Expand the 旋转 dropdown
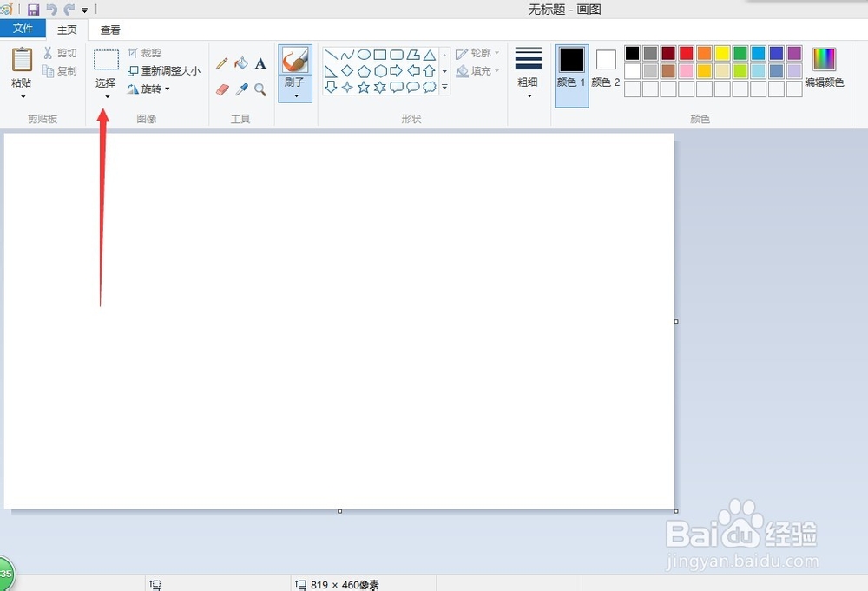Viewport: 868px width, 591px height. click(x=148, y=89)
